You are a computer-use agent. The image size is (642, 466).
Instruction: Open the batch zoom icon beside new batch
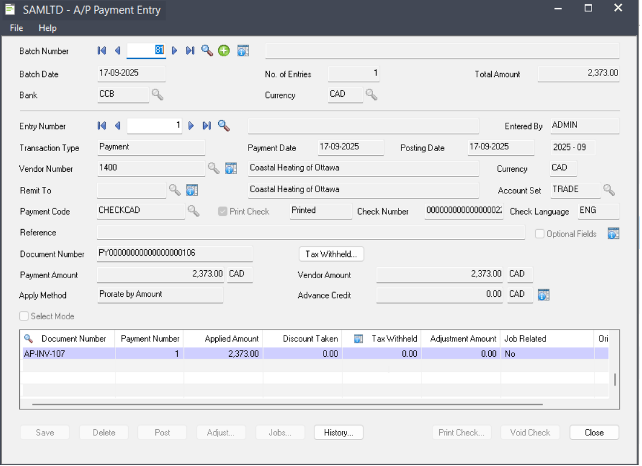pos(243,50)
